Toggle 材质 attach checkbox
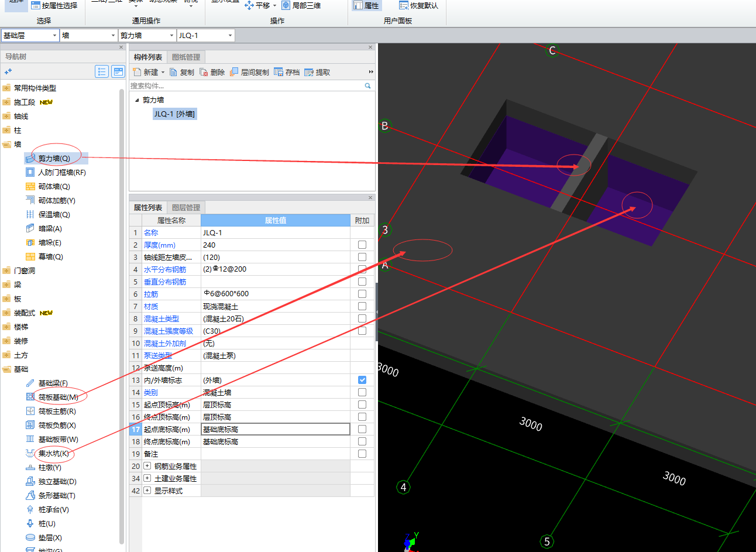This screenshot has height=552, width=756. coord(362,306)
